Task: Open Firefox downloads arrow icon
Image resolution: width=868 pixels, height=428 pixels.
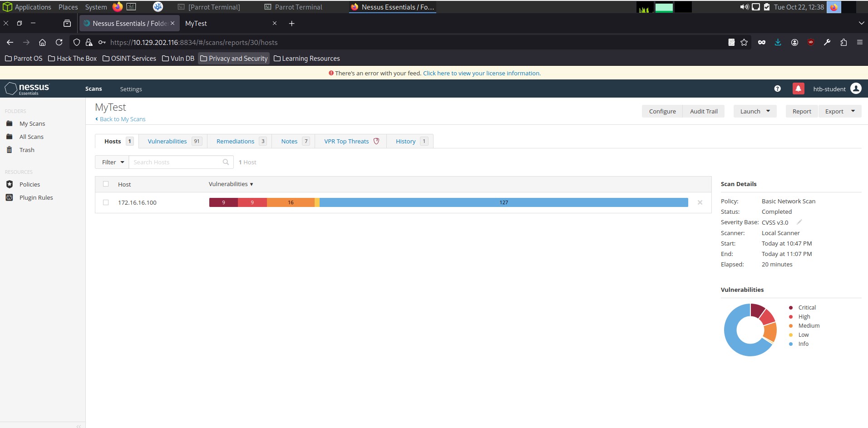Action: [778, 42]
